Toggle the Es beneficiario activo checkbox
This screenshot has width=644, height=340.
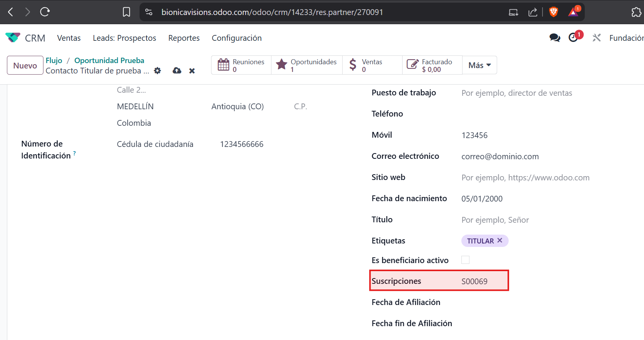[465, 260]
